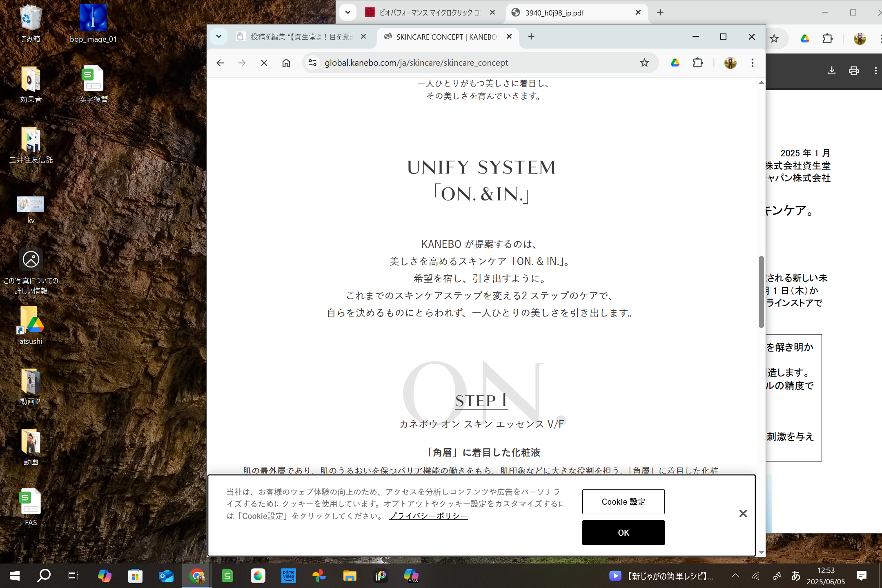
Task: Select bop_image_01 desktop file
Action: 93,24
